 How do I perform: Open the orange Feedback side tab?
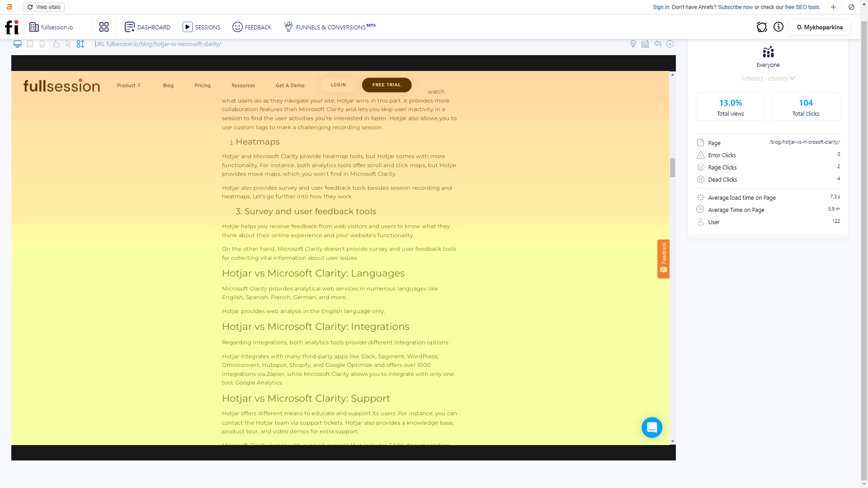(x=663, y=259)
